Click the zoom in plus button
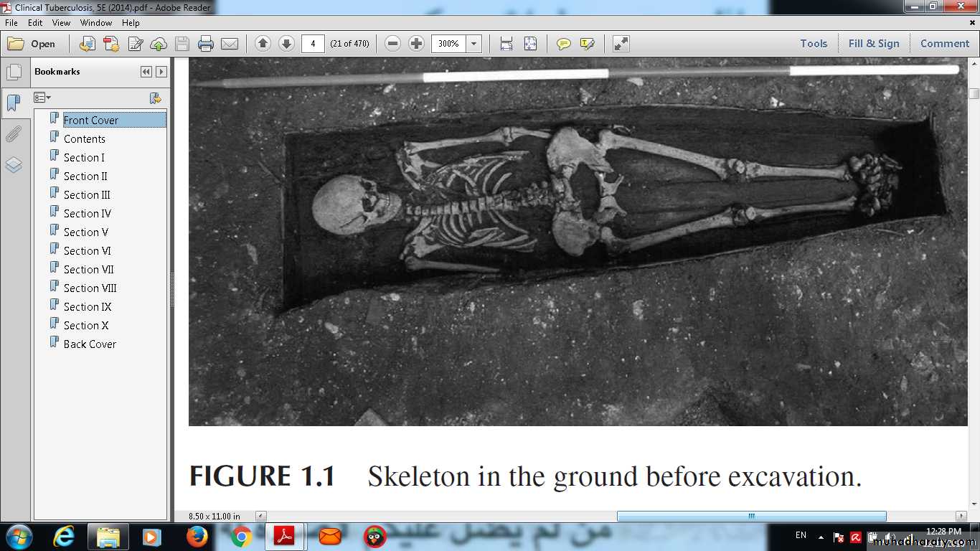The height and width of the screenshot is (551, 980). click(416, 44)
